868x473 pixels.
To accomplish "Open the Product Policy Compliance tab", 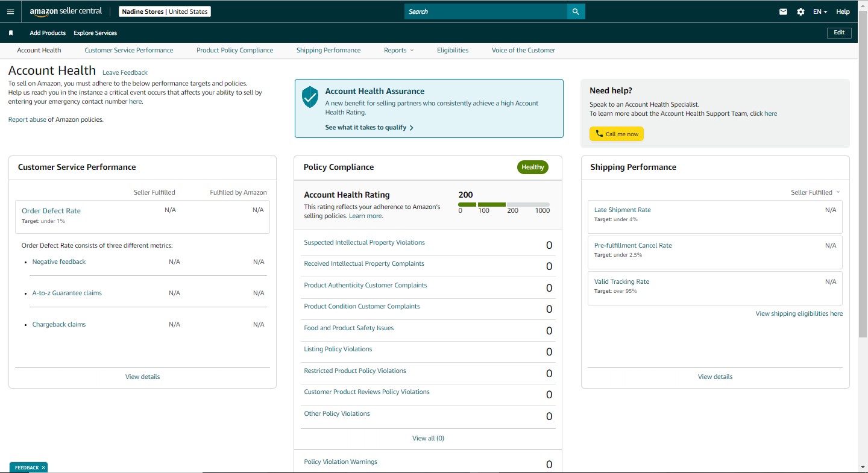I will pyautogui.click(x=234, y=50).
